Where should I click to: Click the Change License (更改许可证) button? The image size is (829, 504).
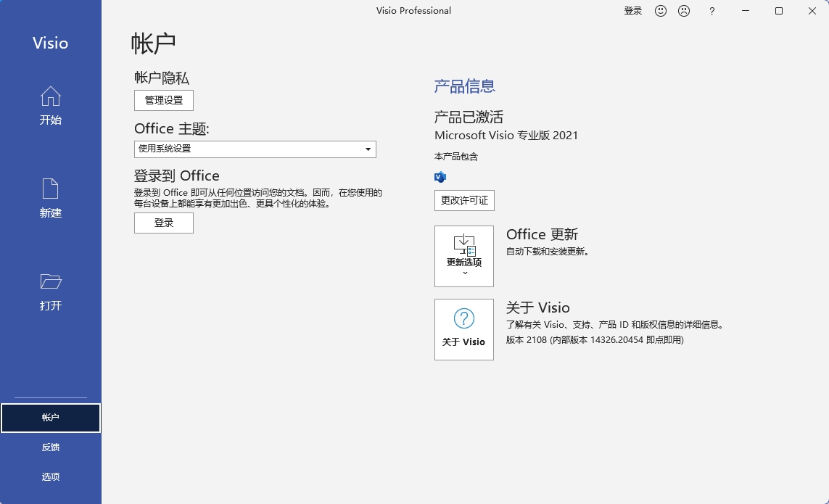click(464, 200)
